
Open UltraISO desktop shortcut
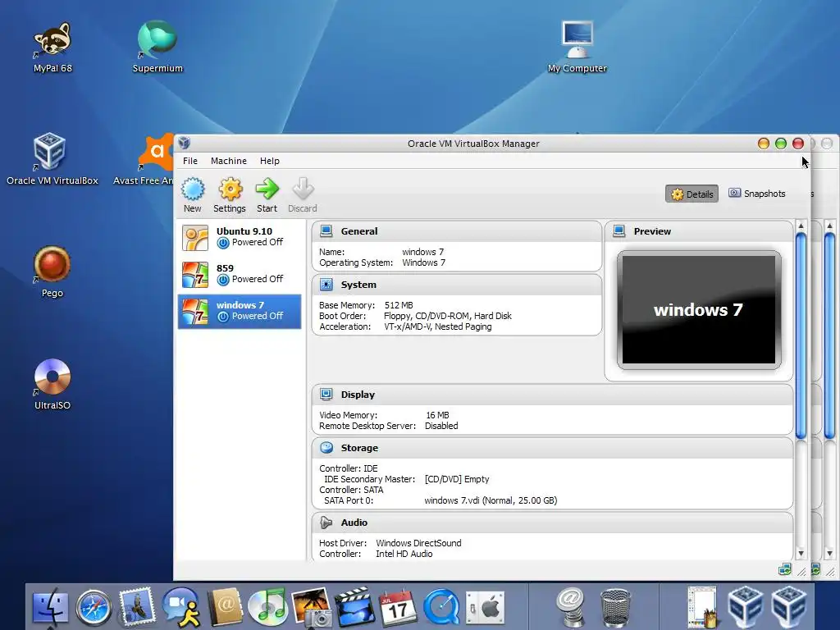tap(52, 384)
